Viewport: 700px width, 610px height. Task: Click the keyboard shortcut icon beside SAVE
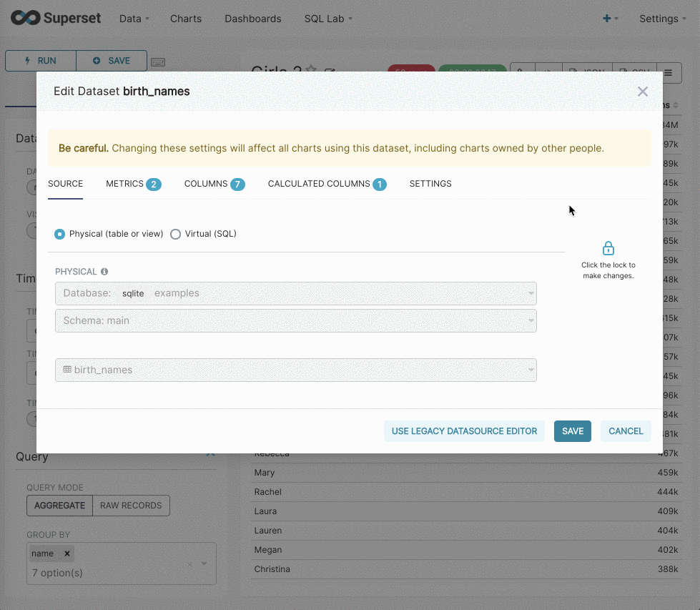(157, 62)
